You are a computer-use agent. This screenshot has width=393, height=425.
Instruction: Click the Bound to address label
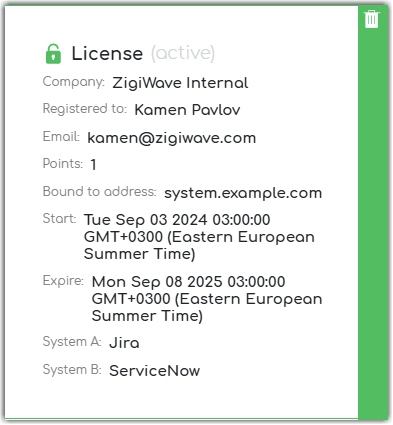point(100,192)
